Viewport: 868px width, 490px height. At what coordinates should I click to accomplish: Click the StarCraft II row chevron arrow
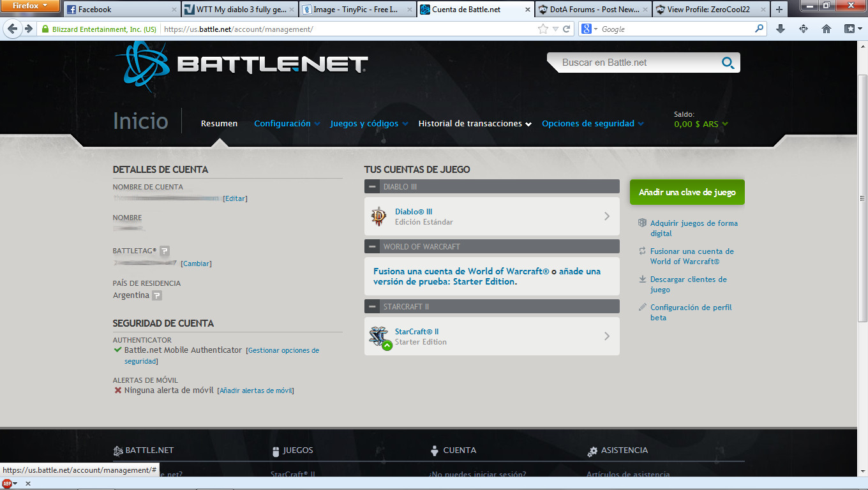[607, 336]
